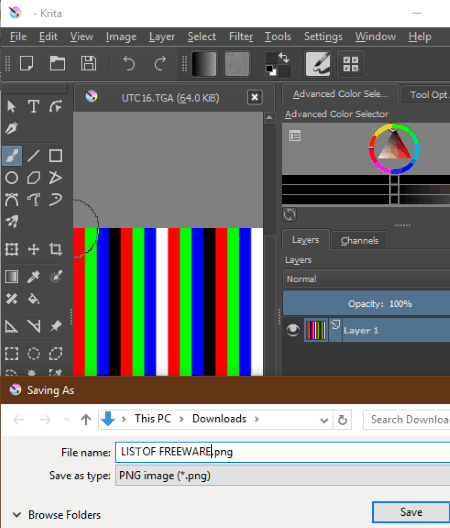Open the Save as type dropdown
This screenshot has height=528, width=450.
(283, 475)
